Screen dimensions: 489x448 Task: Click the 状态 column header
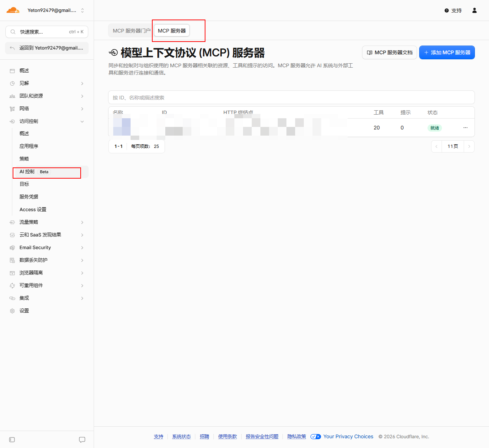point(433,112)
